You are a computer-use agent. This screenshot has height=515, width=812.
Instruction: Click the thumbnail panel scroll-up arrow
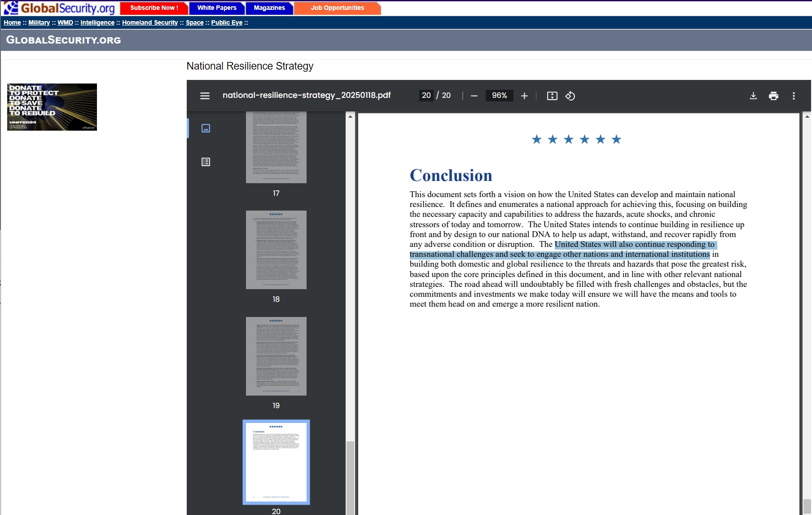click(x=350, y=117)
